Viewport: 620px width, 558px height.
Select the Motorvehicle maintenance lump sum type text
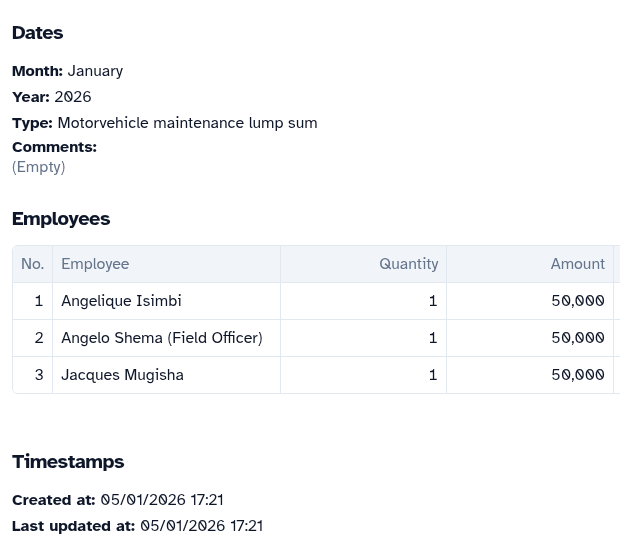pyautogui.click(x=187, y=123)
